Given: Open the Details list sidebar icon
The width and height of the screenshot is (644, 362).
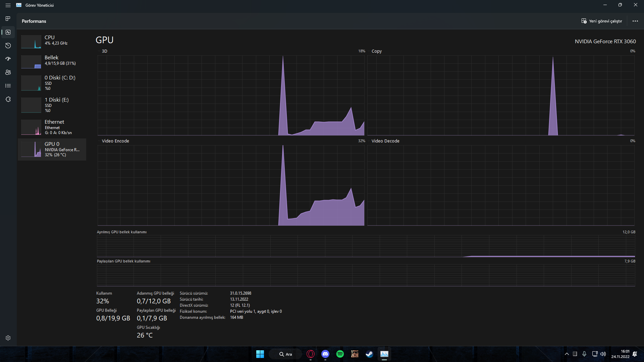Looking at the screenshot, I should (8, 86).
